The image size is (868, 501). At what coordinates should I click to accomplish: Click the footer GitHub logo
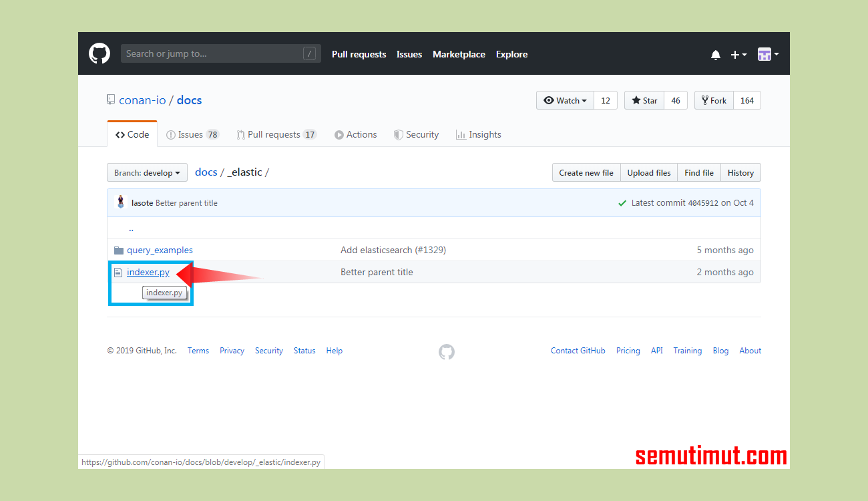(x=447, y=351)
